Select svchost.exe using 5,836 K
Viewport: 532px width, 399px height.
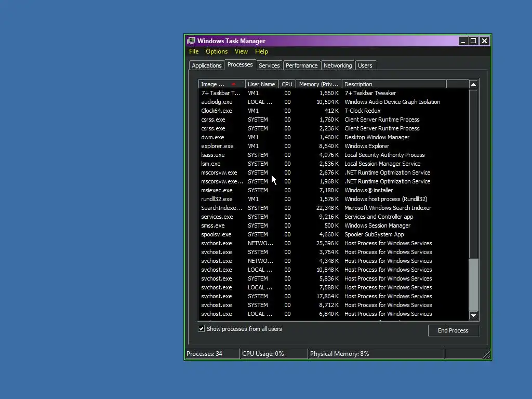[333, 278]
